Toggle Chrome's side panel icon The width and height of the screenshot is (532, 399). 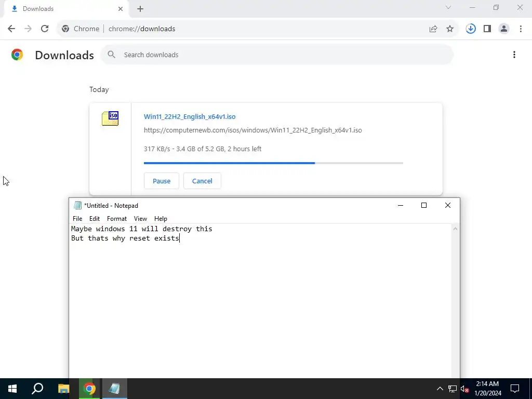487,29
